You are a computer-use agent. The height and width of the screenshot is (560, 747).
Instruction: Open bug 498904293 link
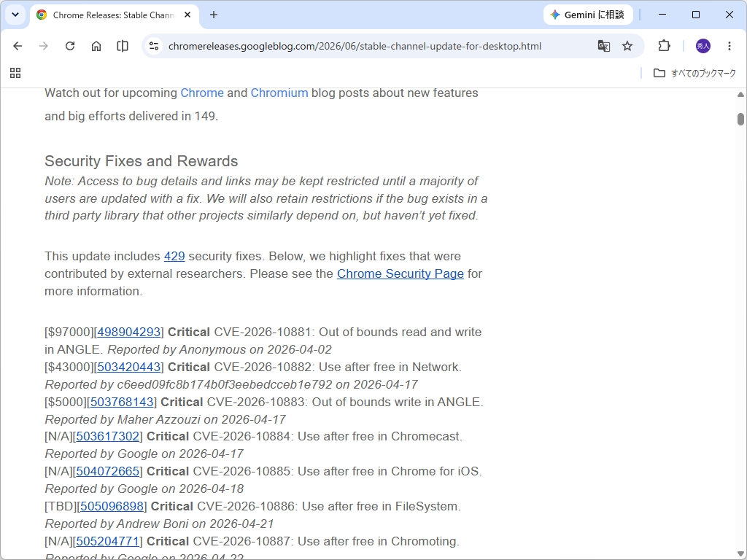coord(128,332)
